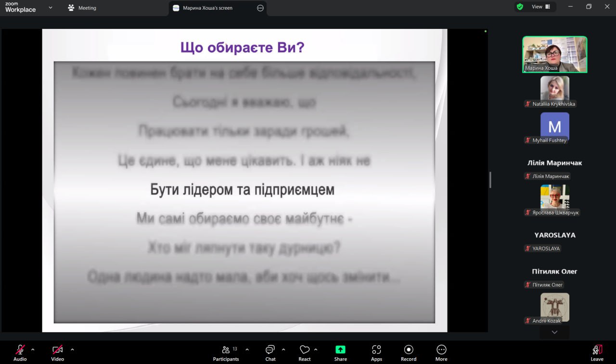Unmute microphone with the Audio button
The image size is (616, 364).
point(20,350)
